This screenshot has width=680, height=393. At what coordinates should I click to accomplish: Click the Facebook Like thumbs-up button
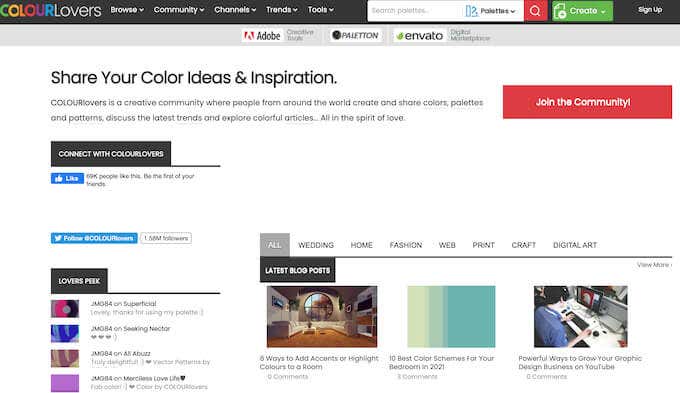point(67,178)
